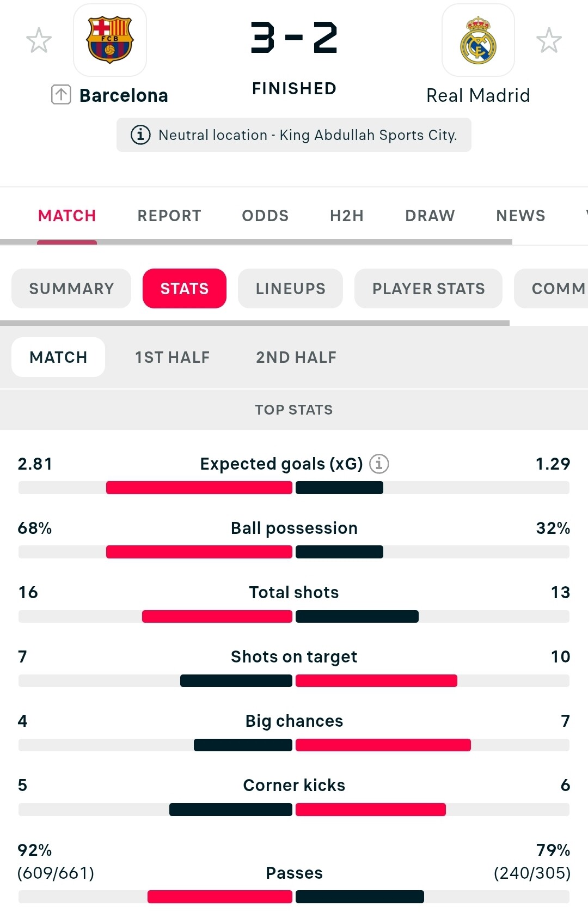Select the SUMMARY pill button

[71, 288]
